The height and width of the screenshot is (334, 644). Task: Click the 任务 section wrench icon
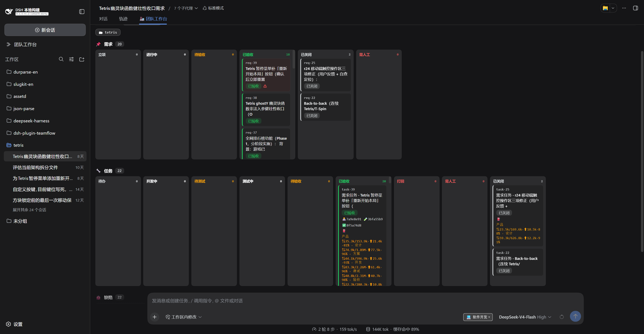(x=98, y=171)
